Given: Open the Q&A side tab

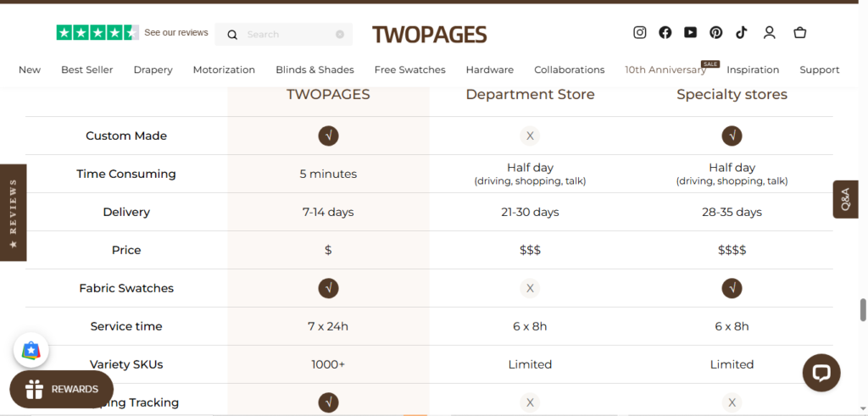Looking at the screenshot, I should [846, 199].
